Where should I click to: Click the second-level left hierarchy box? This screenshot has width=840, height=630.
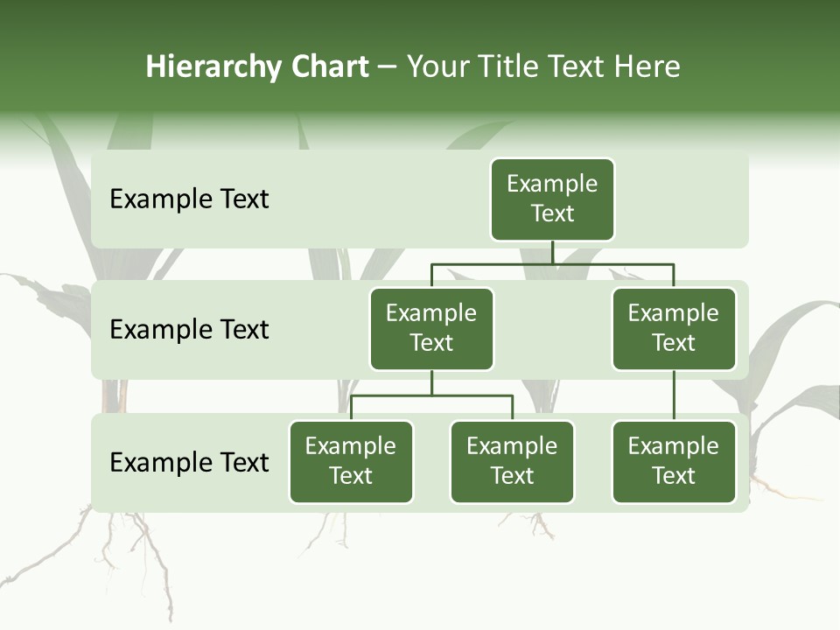point(431,329)
